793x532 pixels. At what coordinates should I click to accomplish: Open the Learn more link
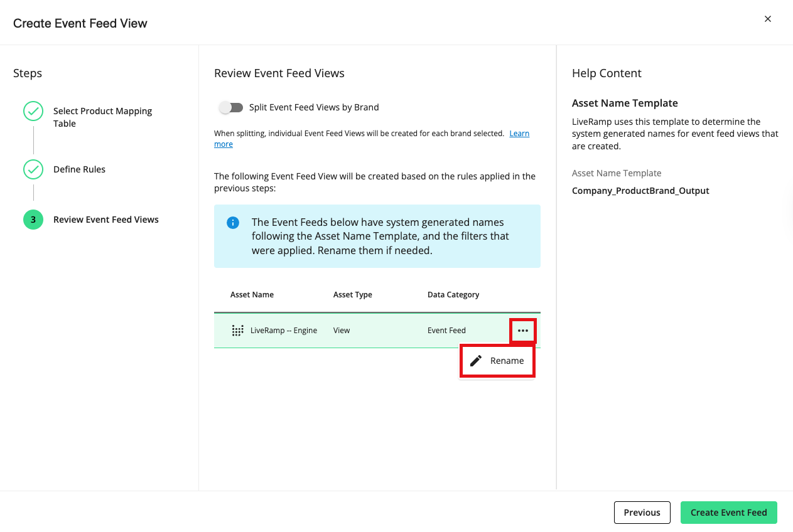tap(519, 134)
